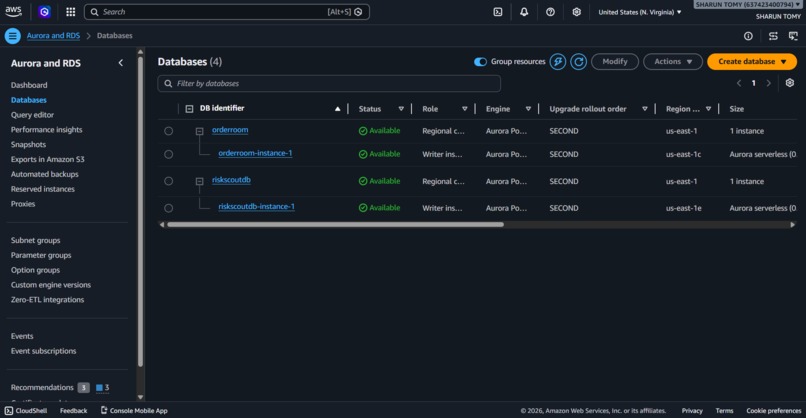
Task: Open Zero-ETL integrations in sidebar
Action: tap(47, 299)
